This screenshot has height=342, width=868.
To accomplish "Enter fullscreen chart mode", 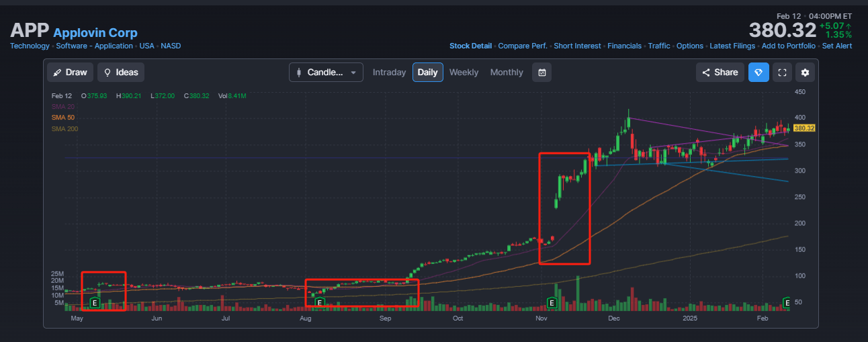I will click(x=782, y=73).
